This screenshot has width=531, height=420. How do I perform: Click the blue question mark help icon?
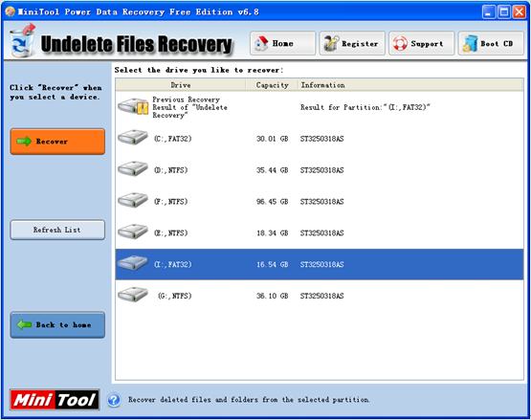(x=114, y=400)
